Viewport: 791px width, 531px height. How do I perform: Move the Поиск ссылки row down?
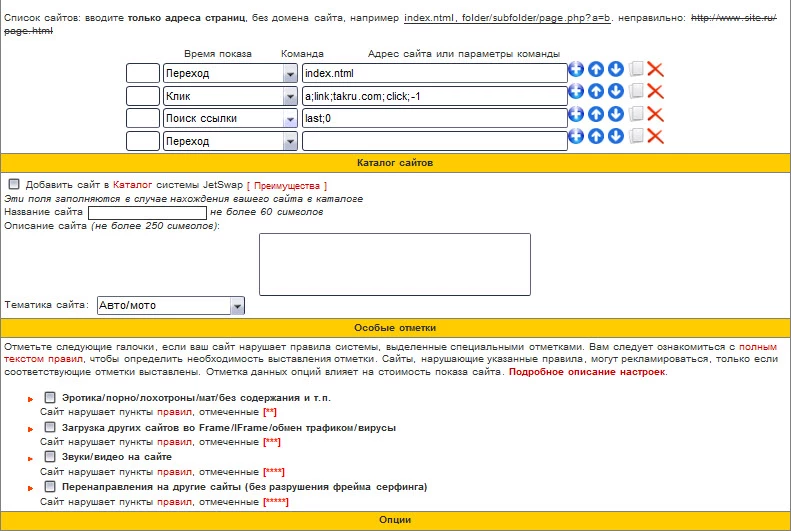click(616, 114)
